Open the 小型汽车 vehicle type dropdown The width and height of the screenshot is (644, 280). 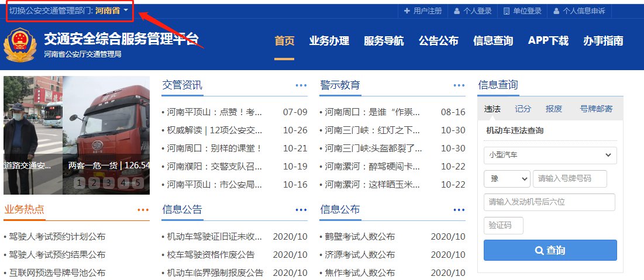click(x=550, y=155)
